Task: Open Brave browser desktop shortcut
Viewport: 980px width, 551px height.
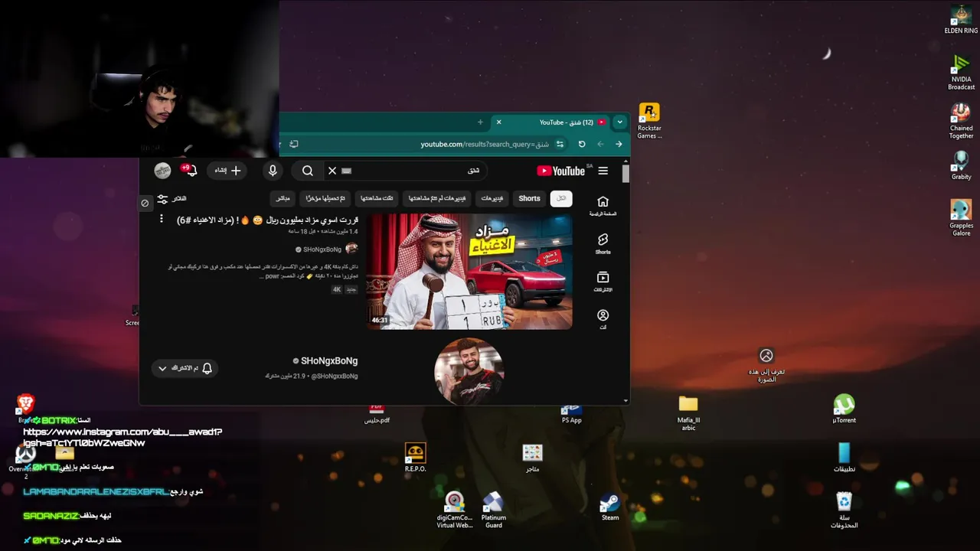Action: (25, 408)
